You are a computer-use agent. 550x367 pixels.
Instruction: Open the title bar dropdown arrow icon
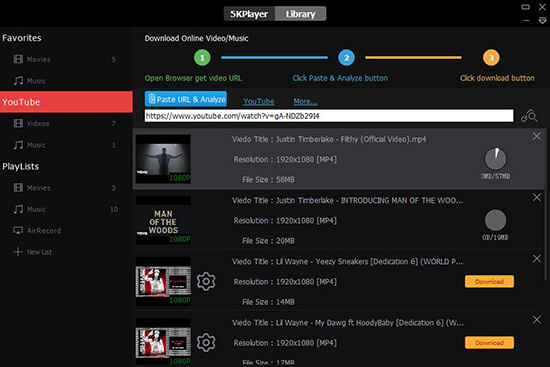pos(542,21)
